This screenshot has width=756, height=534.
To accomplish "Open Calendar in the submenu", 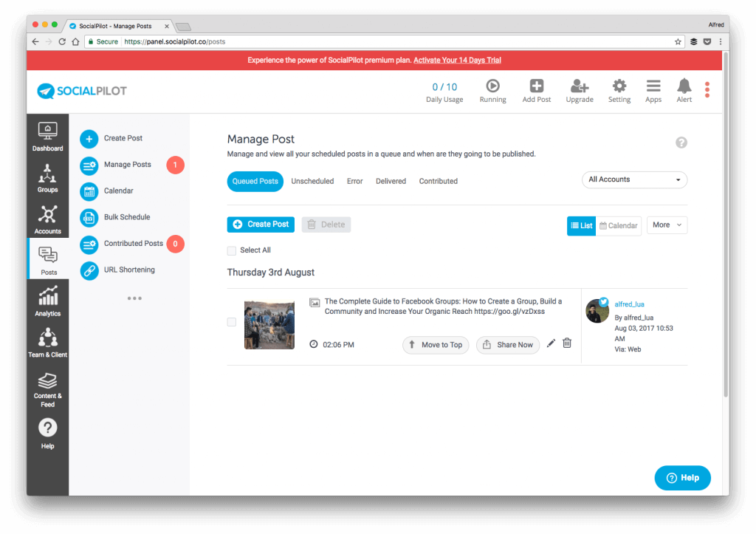I will click(106, 191).
